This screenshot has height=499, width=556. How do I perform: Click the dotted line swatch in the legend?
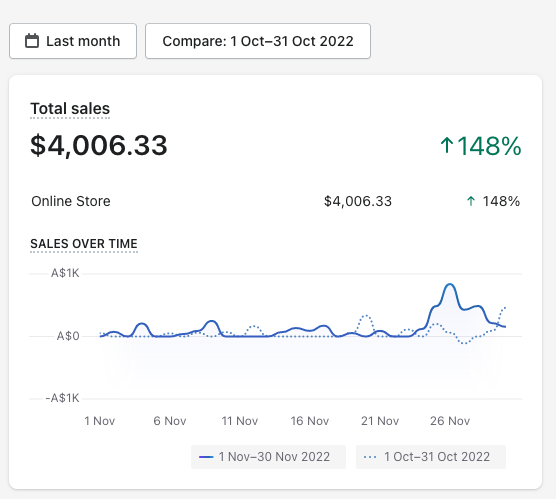click(x=370, y=457)
